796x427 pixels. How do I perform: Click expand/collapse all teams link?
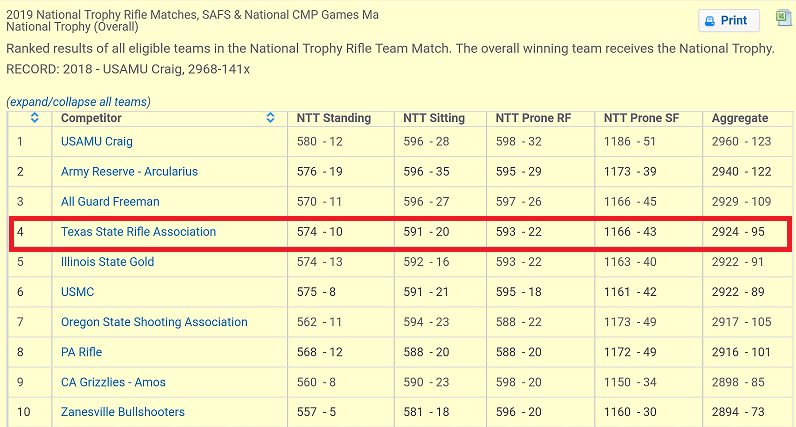[x=78, y=102]
